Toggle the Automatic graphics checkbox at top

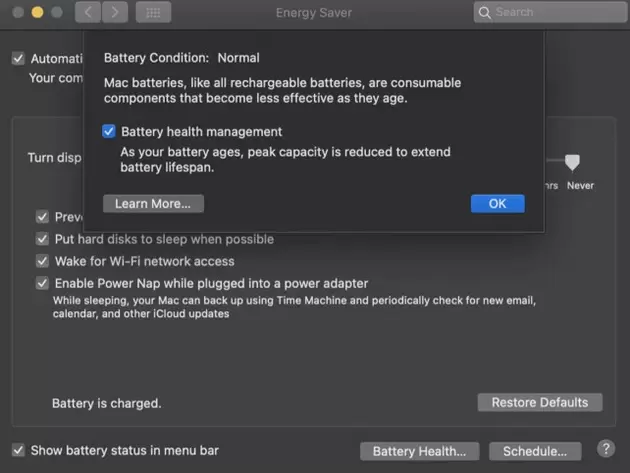tap(18, 59)
